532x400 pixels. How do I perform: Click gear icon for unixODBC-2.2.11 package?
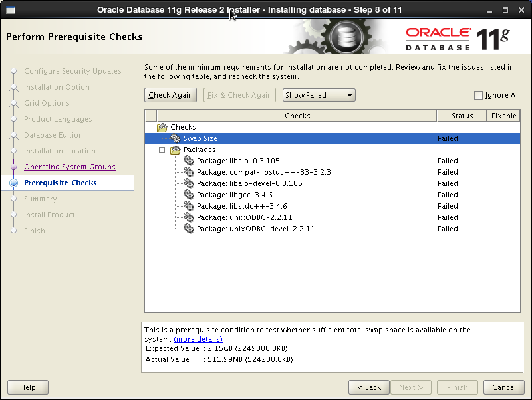[188, 217]
